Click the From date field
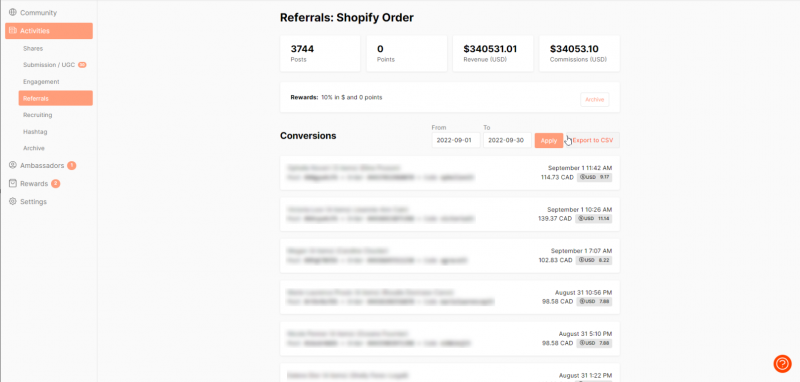Viewport: 800px width, 382px height. [x=456, y=140]
